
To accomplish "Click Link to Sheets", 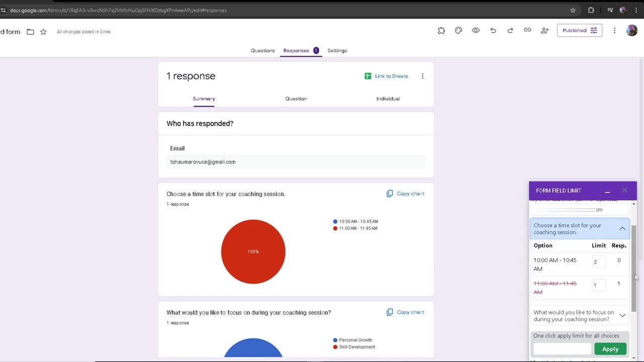I will 391,76.
